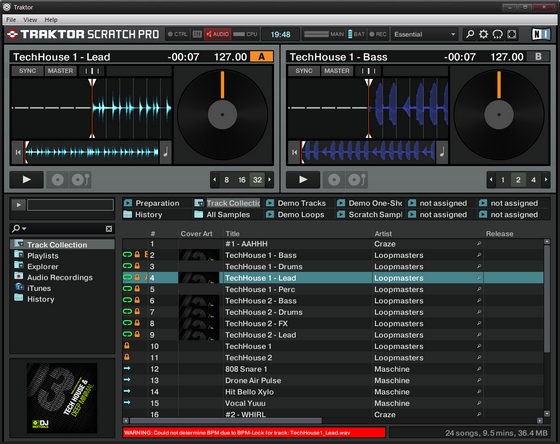
Task: Open the search magnifier in header
Action: (x=470, y=34)
